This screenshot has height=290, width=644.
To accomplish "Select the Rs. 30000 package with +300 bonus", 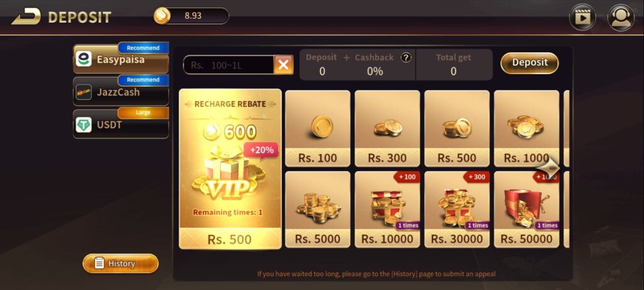I will pos(457,209).
